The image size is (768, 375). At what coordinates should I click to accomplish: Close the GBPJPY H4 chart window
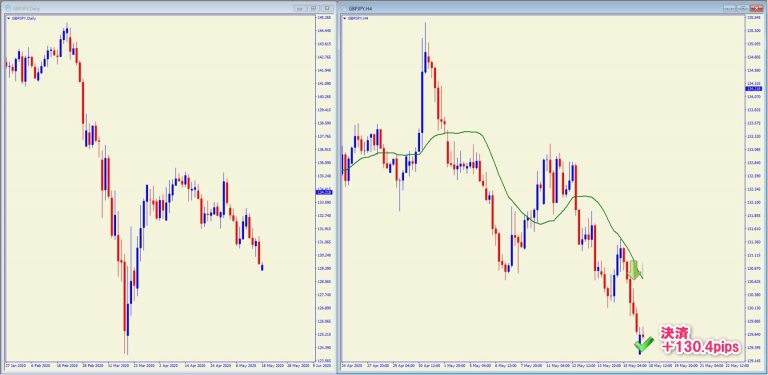pos(757,8)
